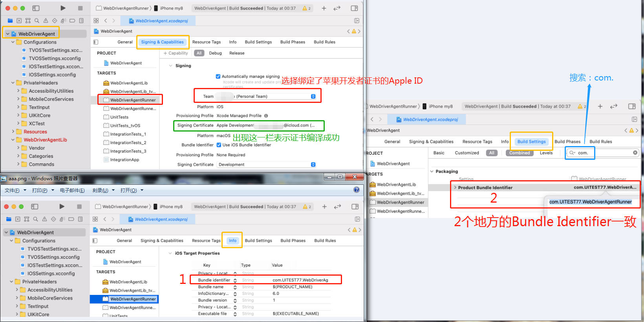644x322 pixels.
Task: Select All filter in Signing capability bar
Action: coord(199,53)
